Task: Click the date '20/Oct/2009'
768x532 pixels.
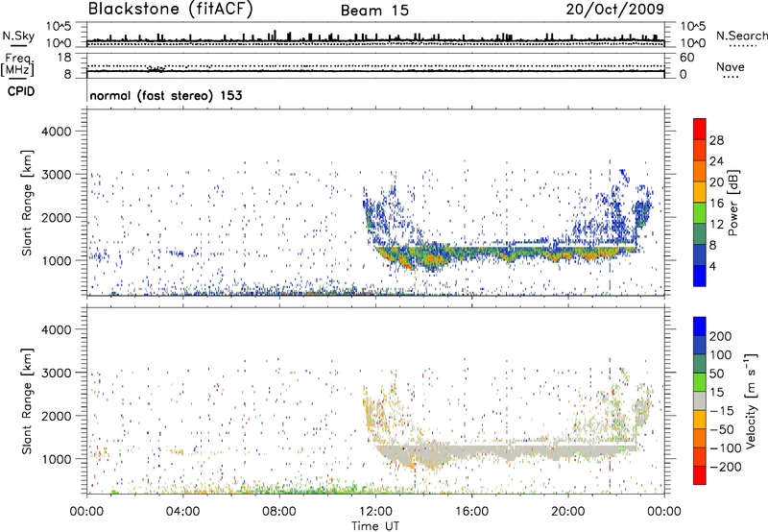Action: click(615, 10)
